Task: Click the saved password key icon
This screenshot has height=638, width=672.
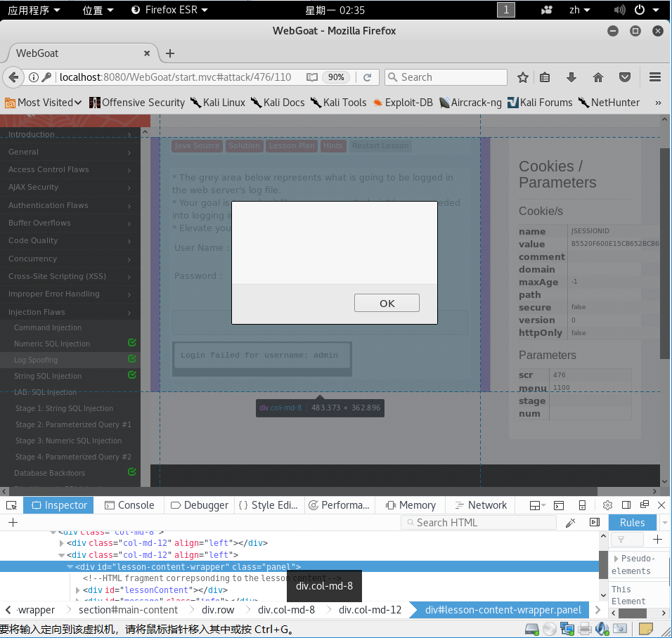Action: pyautogui.click(x=46, y=77)
